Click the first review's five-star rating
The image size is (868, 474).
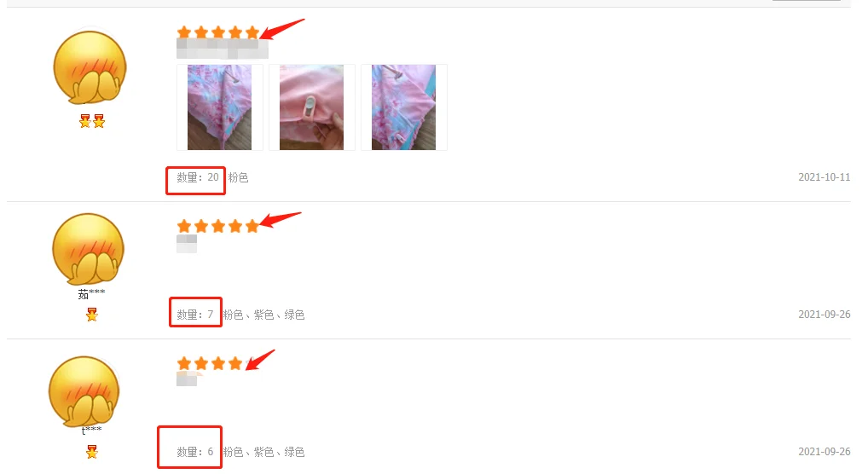[x=218, y=32]
